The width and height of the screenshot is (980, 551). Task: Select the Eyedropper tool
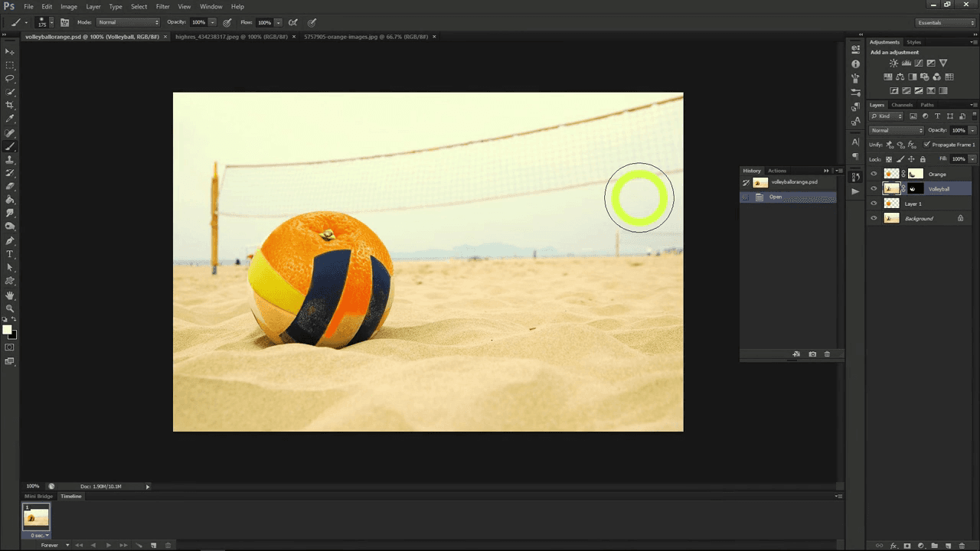pyautogui.click(x=10, y=119)
